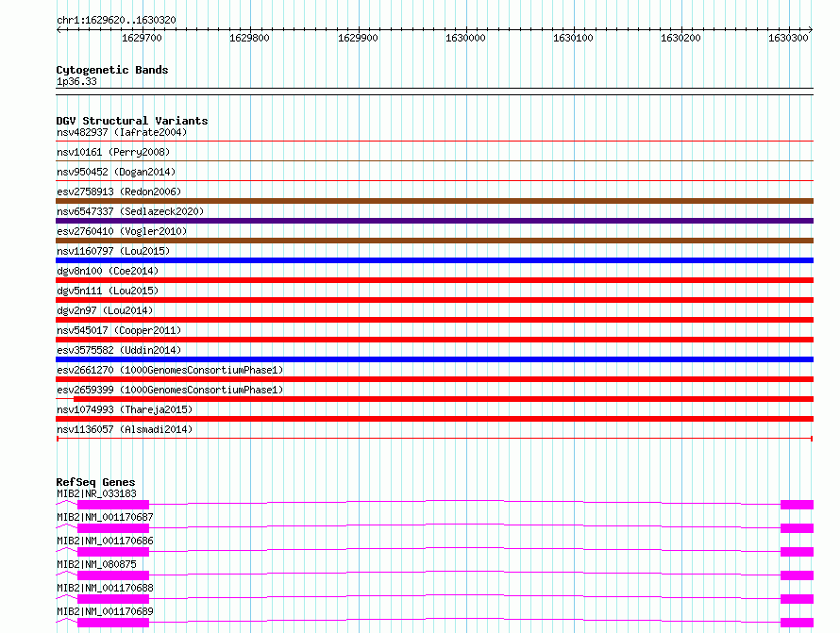Viewport: 840px width, 633px height.
Task: Click ruler position 1630200
Action: click(680, 38)
